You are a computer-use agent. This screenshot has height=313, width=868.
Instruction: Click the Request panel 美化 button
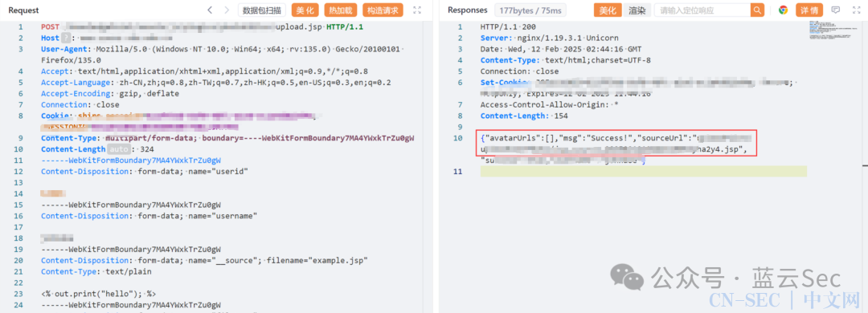(x=305, y=10)
